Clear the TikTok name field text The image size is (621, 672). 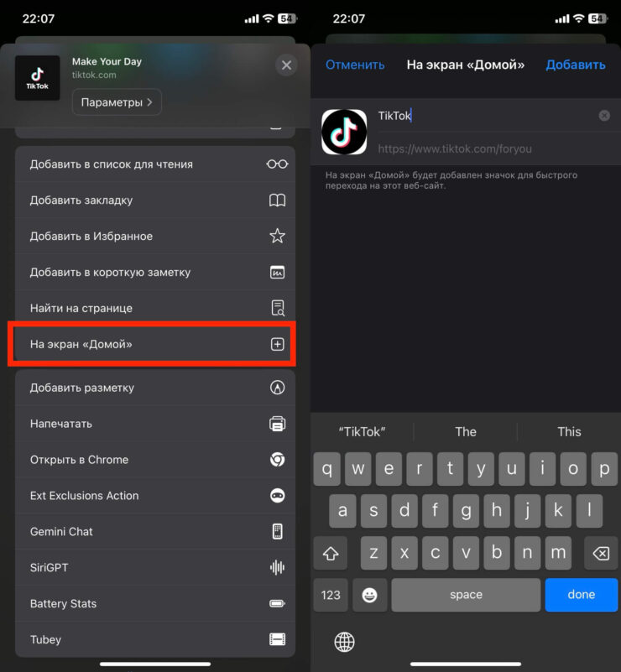point(604,116)
